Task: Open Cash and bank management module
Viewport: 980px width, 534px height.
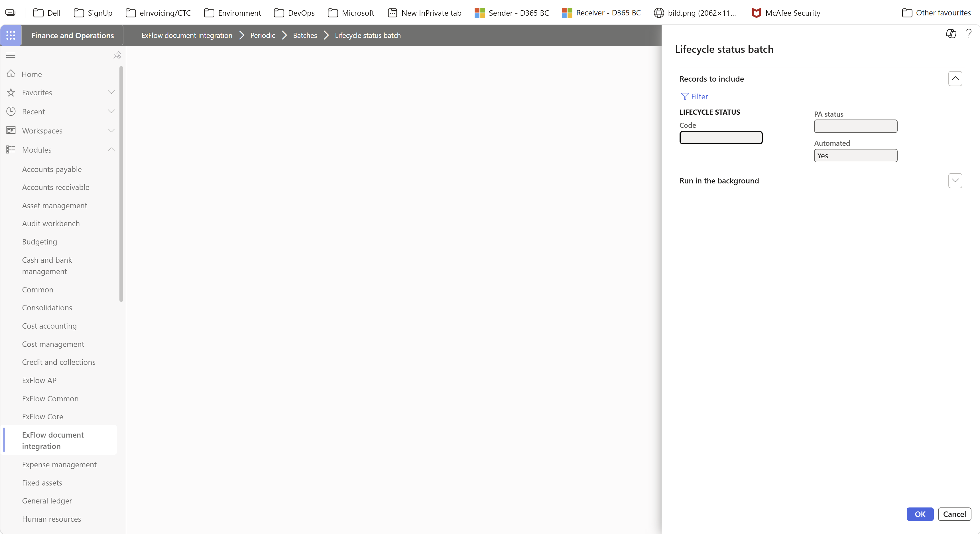Action: click(47, 266)
